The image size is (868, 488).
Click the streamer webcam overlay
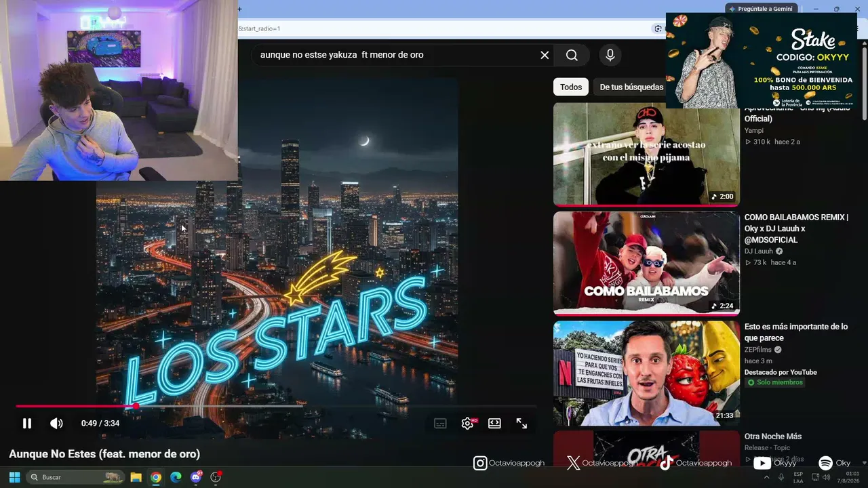click(119, 90)
